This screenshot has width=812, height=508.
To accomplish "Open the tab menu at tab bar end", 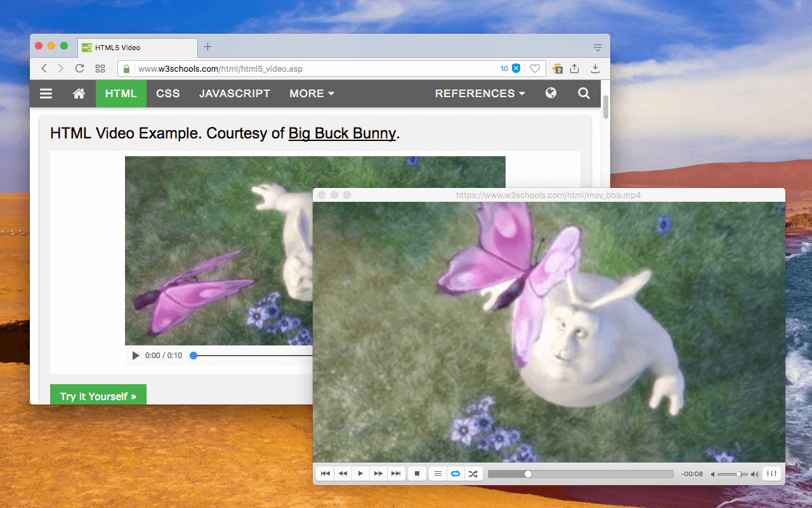I will point(598,48).
